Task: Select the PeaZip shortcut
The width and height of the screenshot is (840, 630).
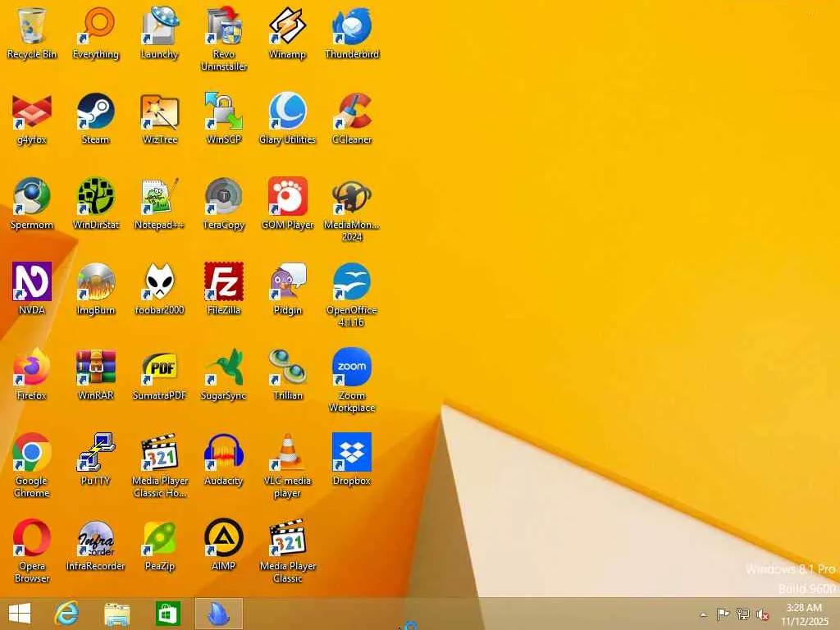Action: [160, 545]
